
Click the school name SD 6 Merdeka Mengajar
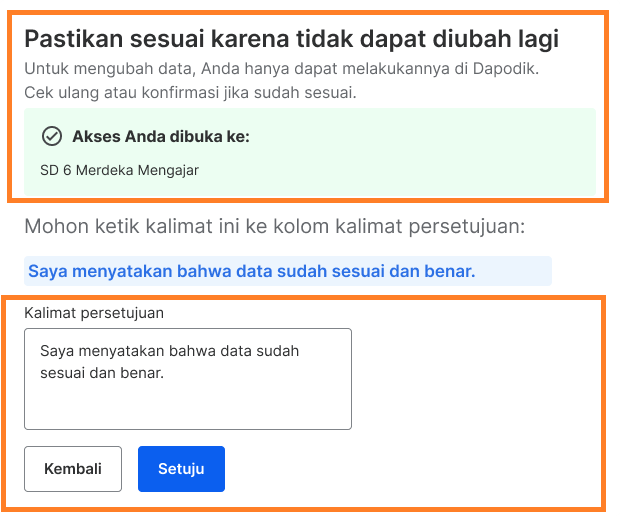point(119,170)
